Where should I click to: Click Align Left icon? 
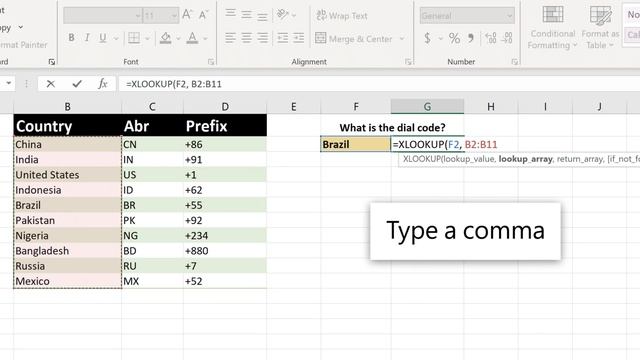pyautogui.click(x=231, y=38)
